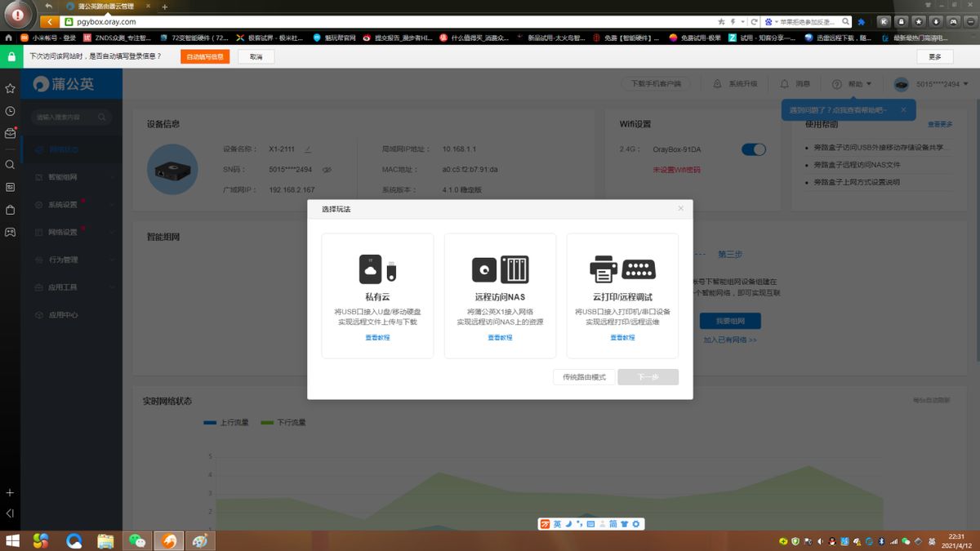Click the shopping bag icon in the browser sidebar
This screenshot has height=551, width=980.
[10, 210]
